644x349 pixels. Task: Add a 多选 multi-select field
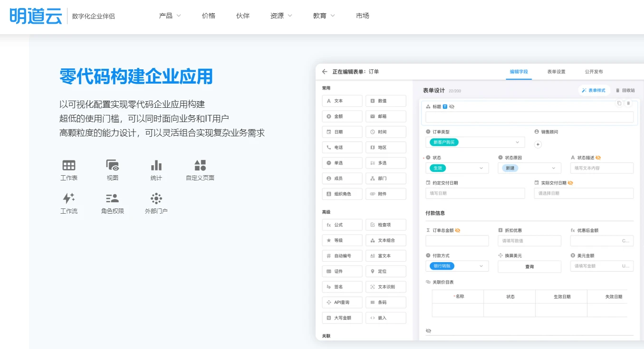(x=386, y=163)
